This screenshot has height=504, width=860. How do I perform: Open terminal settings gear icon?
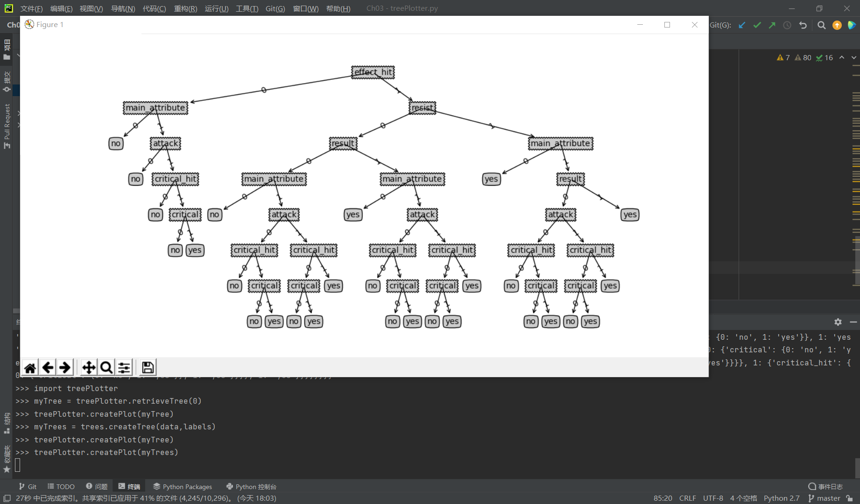coord(838,322)
